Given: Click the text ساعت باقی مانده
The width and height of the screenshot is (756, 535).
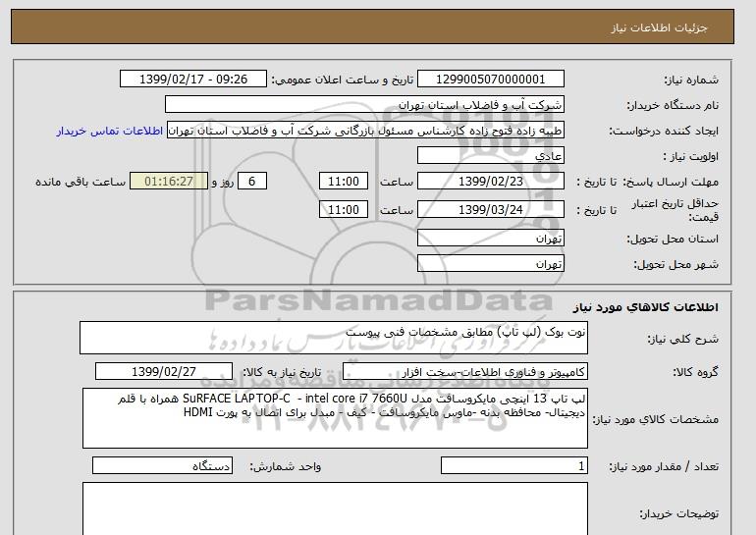Looking at the screenshot, I should [x=81, y=182].
